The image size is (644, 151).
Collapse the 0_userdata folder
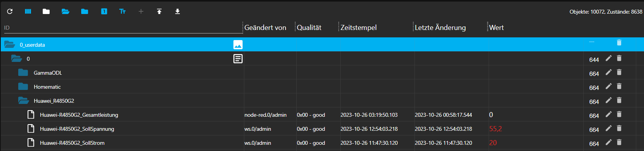point(10,44)
